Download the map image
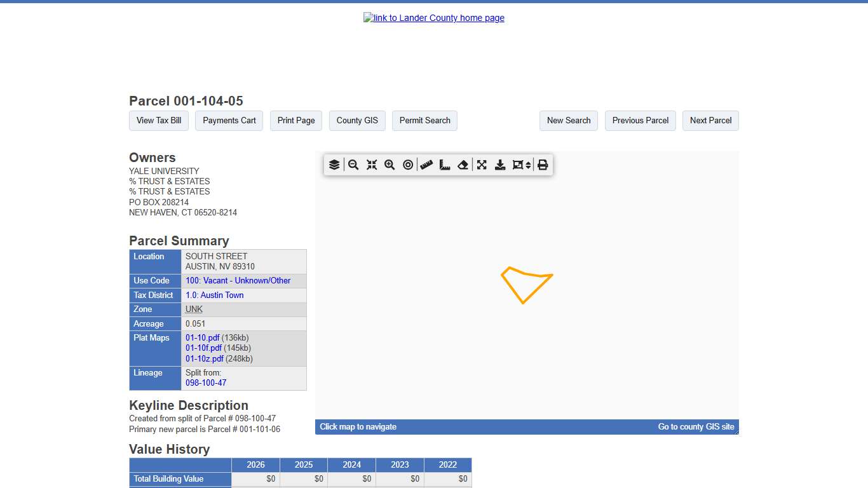 [x=500, y=165]
